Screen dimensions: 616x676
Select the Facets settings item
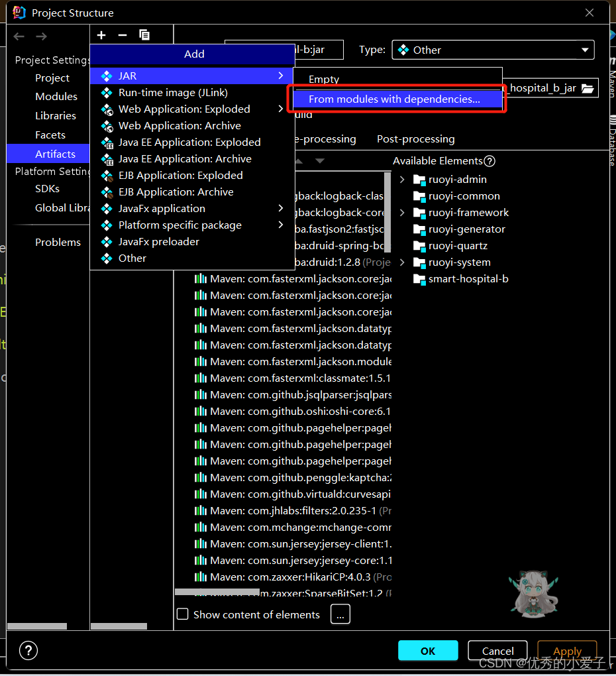(x=50, y=135)
